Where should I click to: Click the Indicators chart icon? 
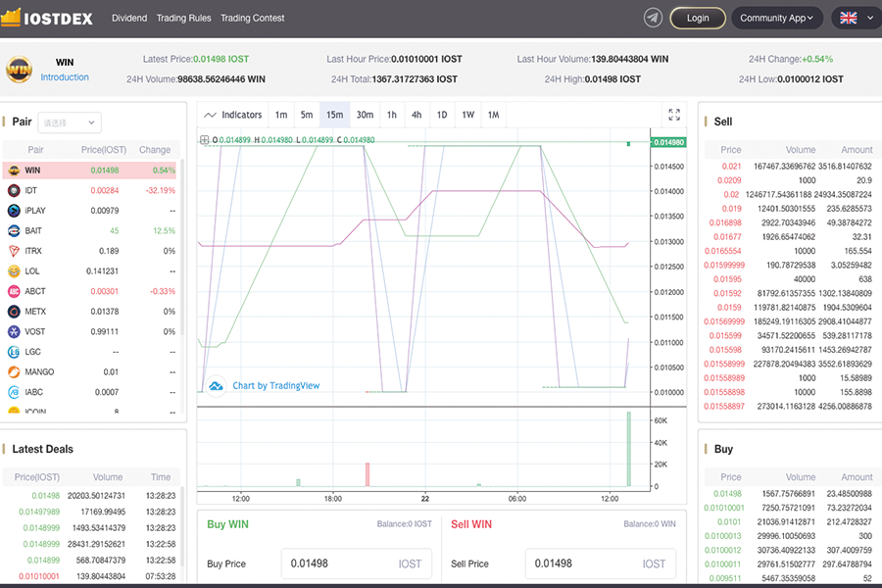pos(210,115)
